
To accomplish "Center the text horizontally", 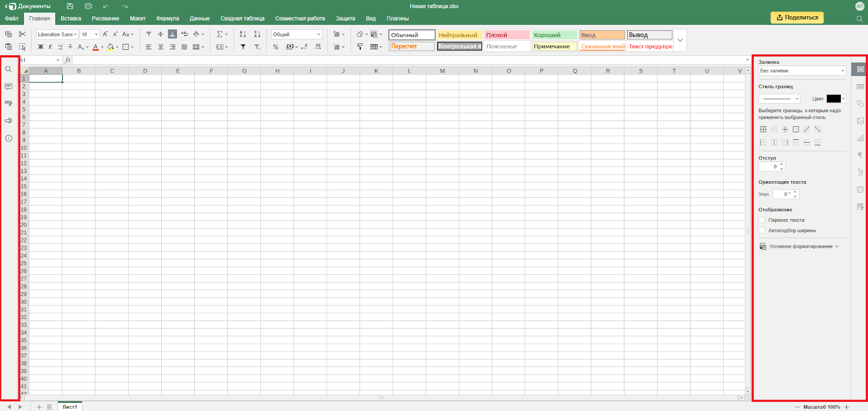I will (x=161, y=47).
